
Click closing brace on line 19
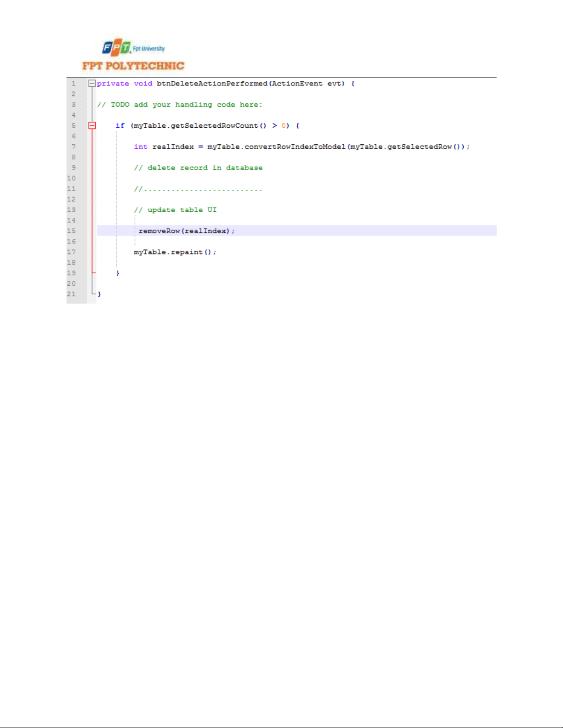point(118,273)
